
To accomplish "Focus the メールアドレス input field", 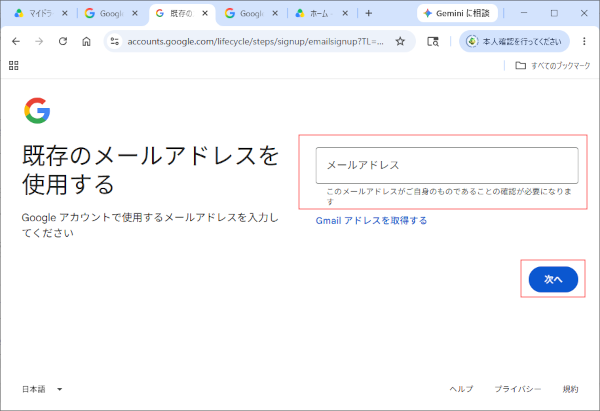I will 447,165.
